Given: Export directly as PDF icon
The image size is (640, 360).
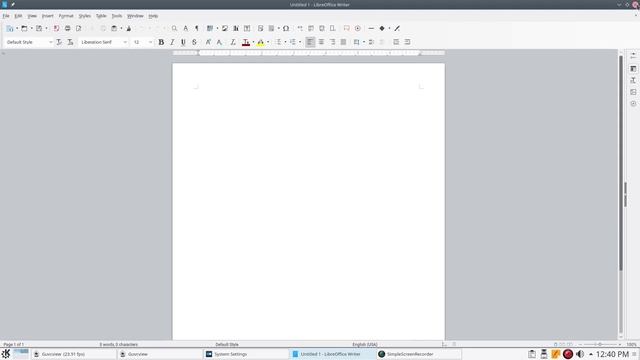Looking at the screenshot, I should coord(56,29).
